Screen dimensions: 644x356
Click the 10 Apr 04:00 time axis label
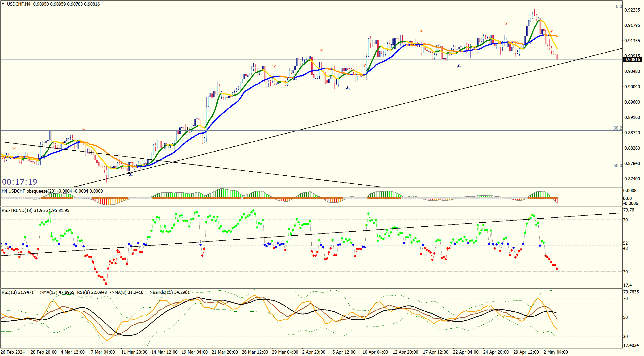pos(375,352)
